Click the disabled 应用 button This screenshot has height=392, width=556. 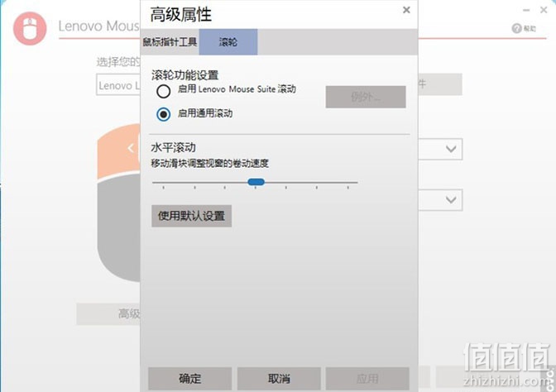[367, 379]
